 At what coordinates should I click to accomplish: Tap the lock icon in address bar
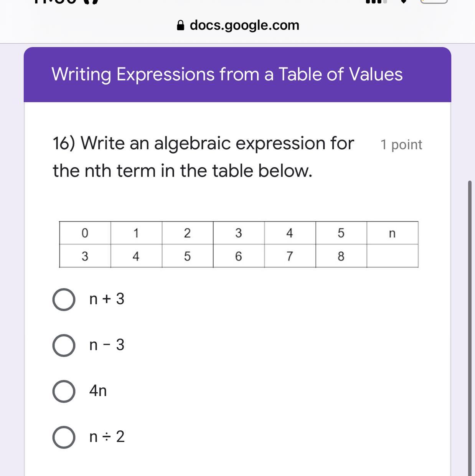(180, 25)
